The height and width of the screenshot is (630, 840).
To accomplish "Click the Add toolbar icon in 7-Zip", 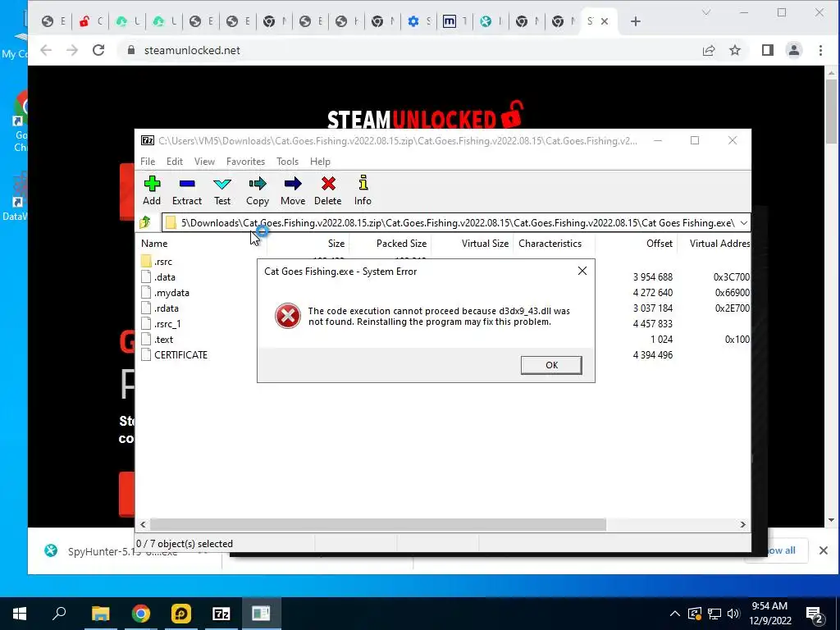I will coord(152,190).
